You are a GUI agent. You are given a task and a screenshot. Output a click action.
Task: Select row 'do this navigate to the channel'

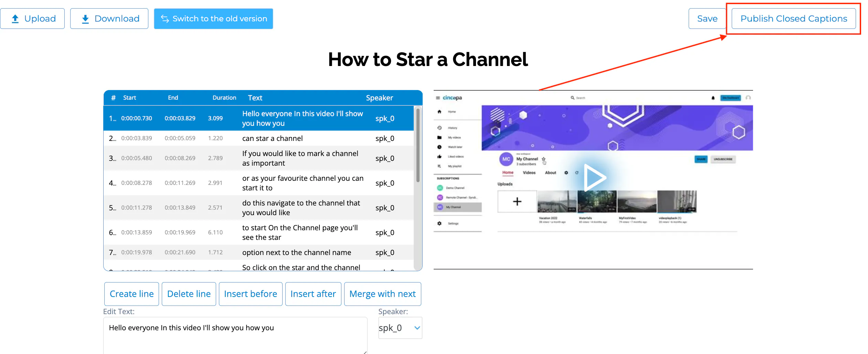point(258,208)
